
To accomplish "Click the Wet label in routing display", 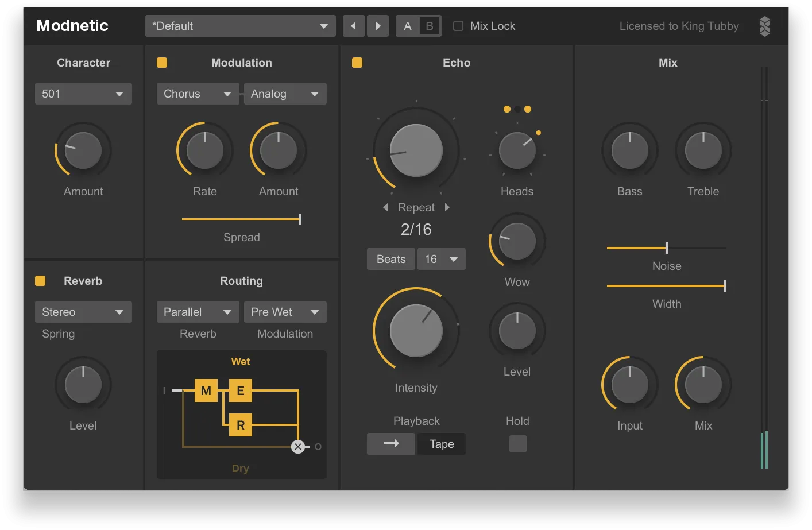I will click(x=241, y=362).
